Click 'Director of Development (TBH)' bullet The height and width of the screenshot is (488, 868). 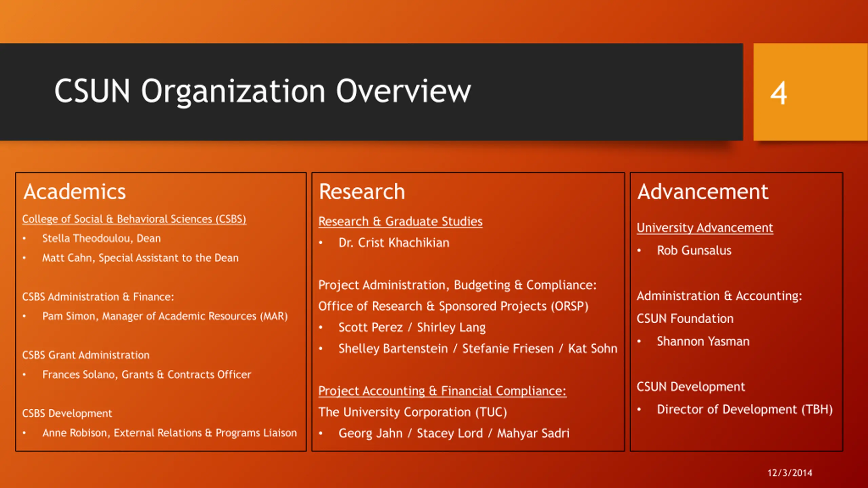click(x=745, y=409)
